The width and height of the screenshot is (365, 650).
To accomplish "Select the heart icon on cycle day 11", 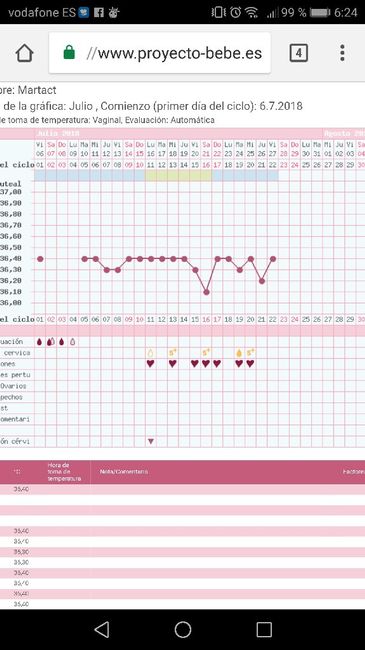I will [x=151, y=364].
